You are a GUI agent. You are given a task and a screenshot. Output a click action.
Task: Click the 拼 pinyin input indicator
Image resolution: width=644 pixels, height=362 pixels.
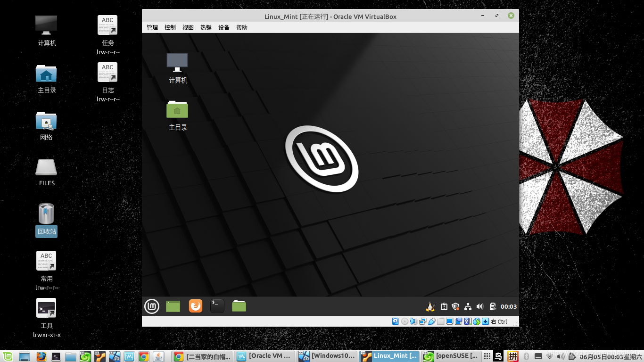(x=513, y=356)
